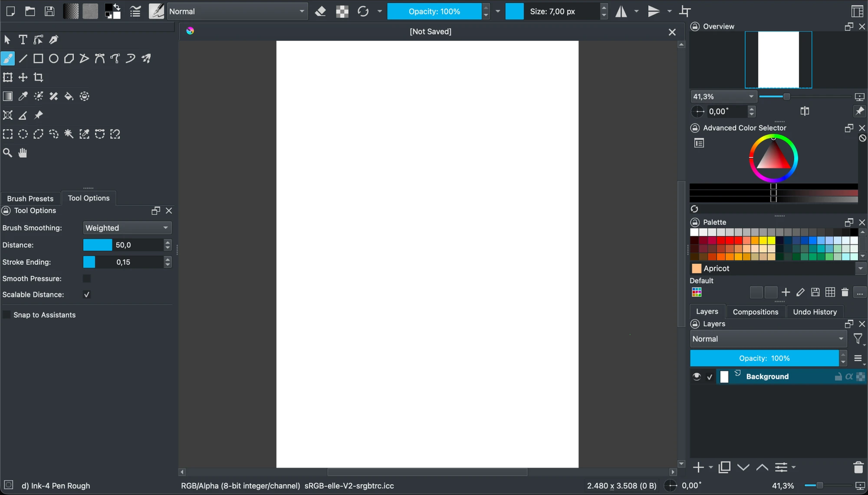Viewport: 868px width, 495px height.
Task: Select the Freehand Brush tool
Action: pyautogui.click(x=8, y=59)
